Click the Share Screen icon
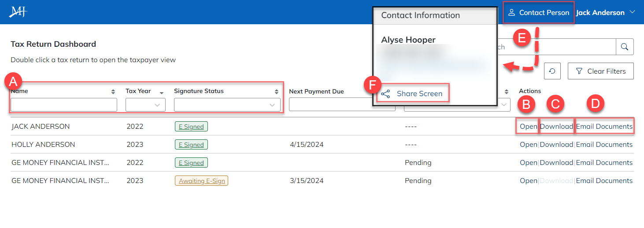This screenshot has height=228, width=644. pos(385,94)
